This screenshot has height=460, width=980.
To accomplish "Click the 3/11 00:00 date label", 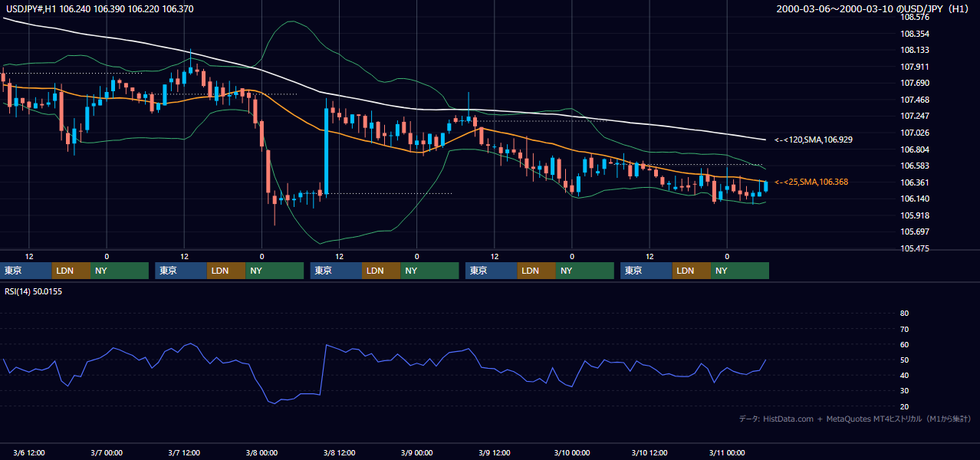I will click(x=727, y=453).
